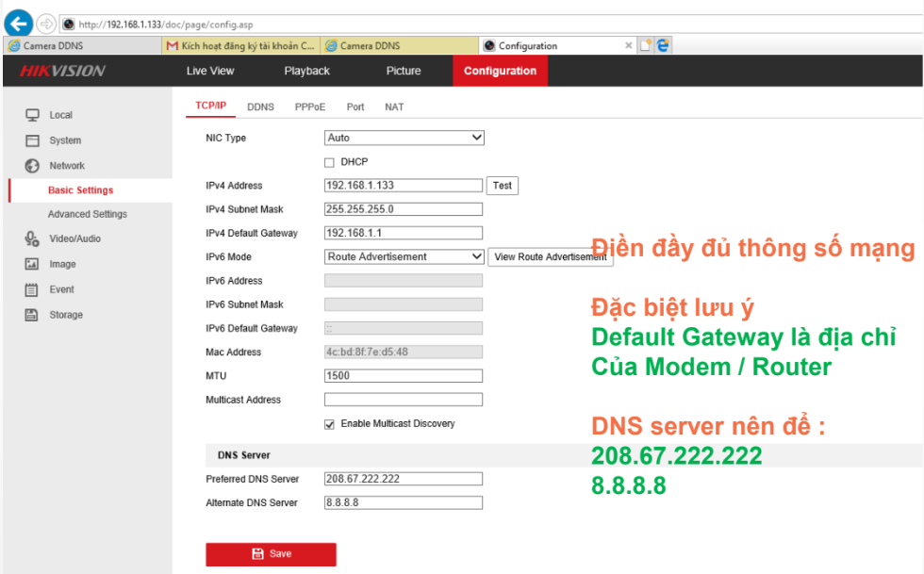Click the Preferred DNS Server field

tap(404, 479)
